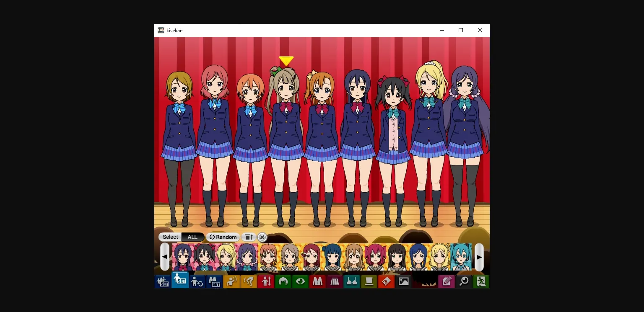Screen dimensions: 644x312
Task: Open the background image settings
Action: [403, 281]
